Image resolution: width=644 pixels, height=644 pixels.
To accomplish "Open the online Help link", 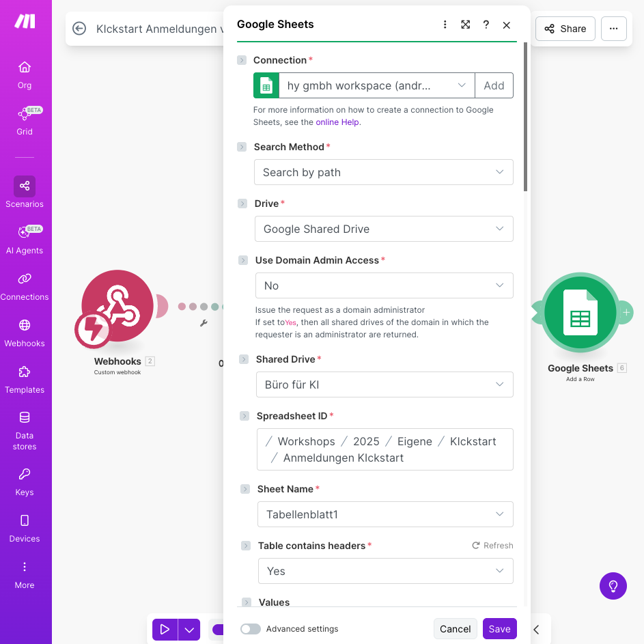I will click(x=337, y=122).
